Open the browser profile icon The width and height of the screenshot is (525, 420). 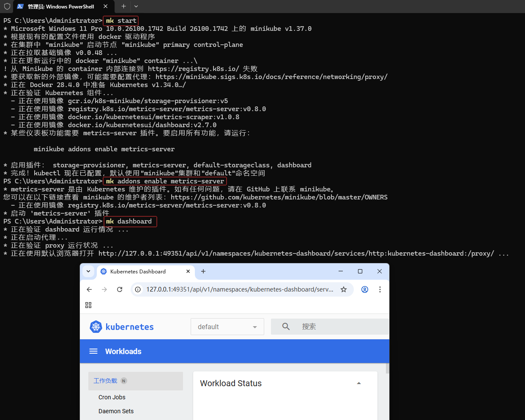365,289
